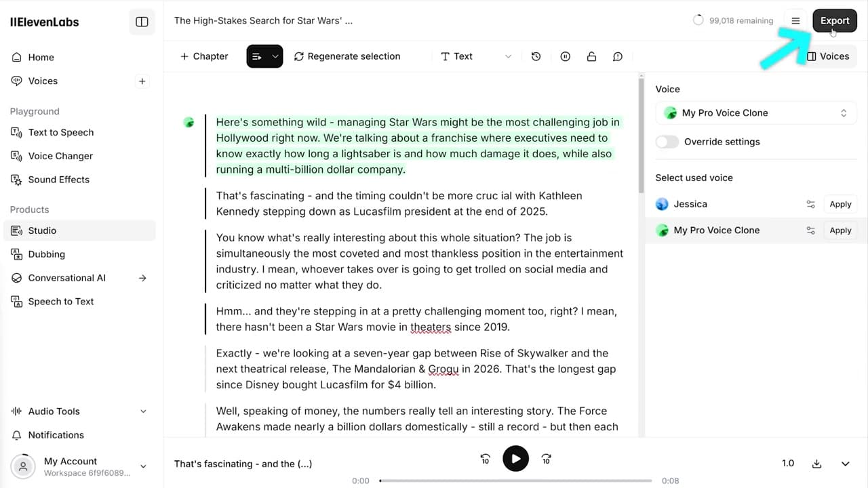
Task: Open version history clock icon
Action: (x=536, y=56)
